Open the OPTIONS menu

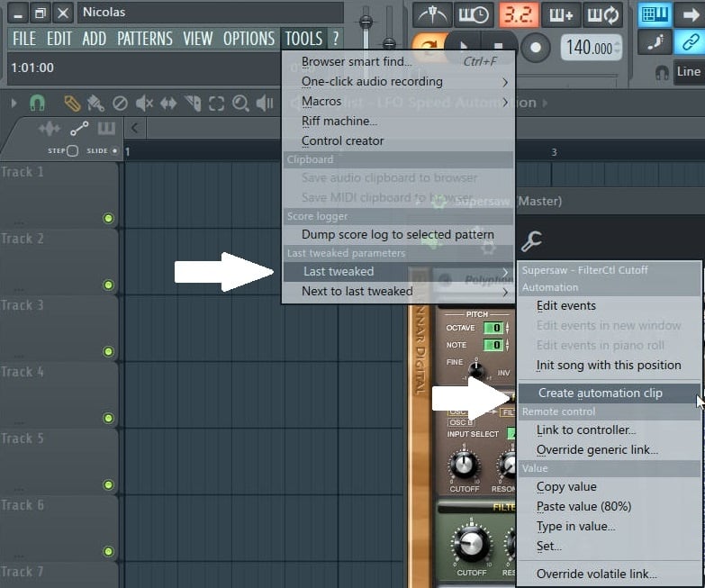[x=249, y=39]
